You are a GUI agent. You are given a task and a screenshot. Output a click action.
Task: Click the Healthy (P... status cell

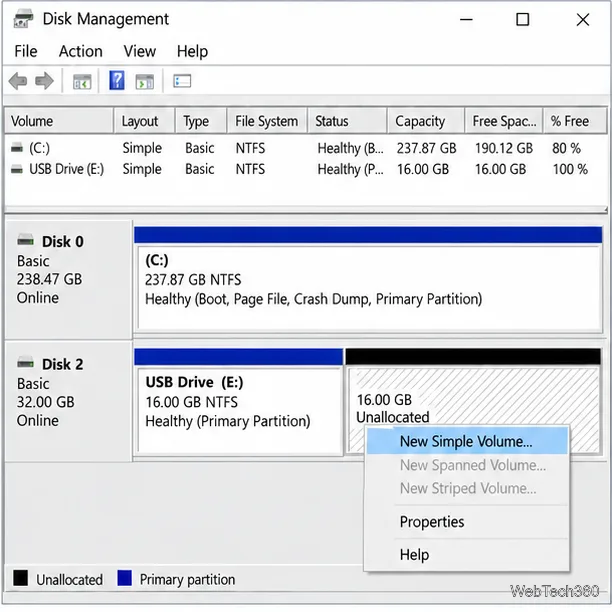pos(350,169)
